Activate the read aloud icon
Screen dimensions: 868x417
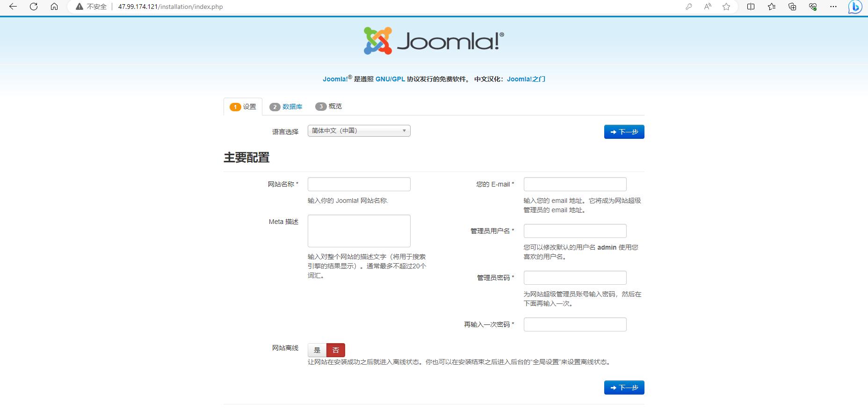(x=708, y=7)
